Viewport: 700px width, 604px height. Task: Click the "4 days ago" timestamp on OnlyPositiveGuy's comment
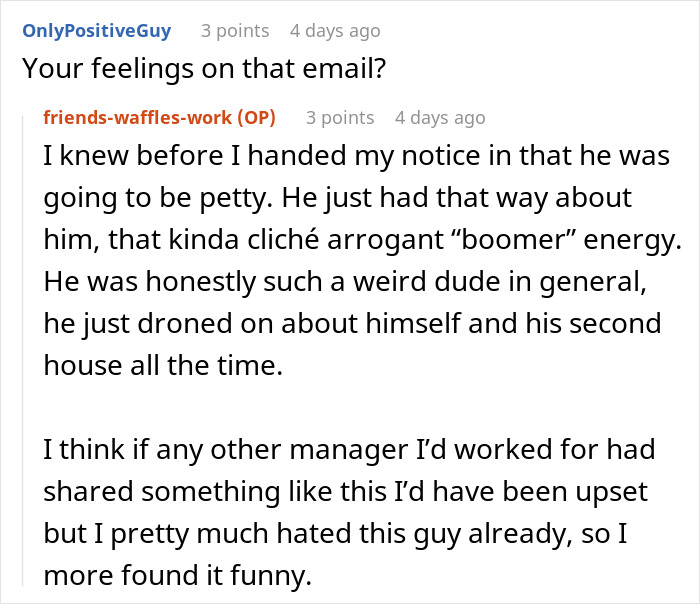tap(334, 30)
